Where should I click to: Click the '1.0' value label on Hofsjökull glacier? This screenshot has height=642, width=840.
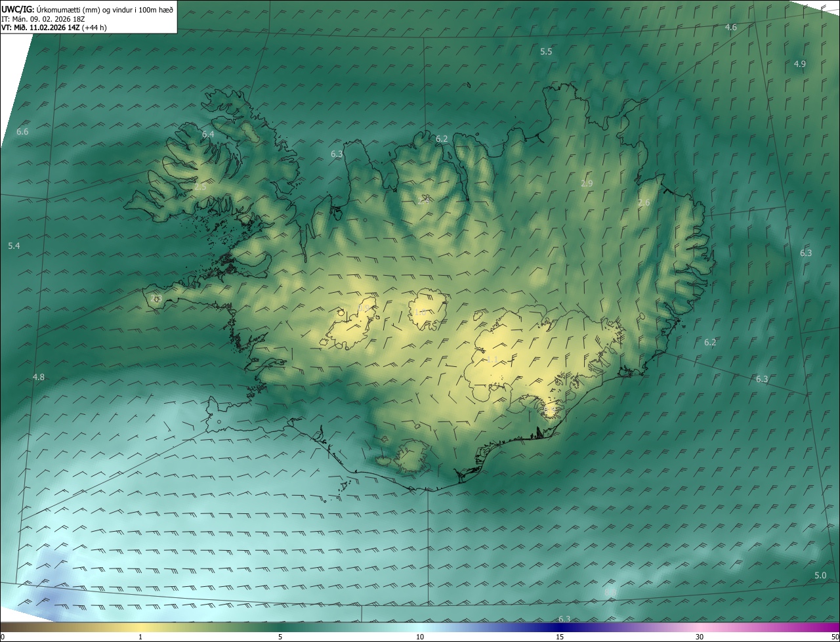(x=419, y=312)
